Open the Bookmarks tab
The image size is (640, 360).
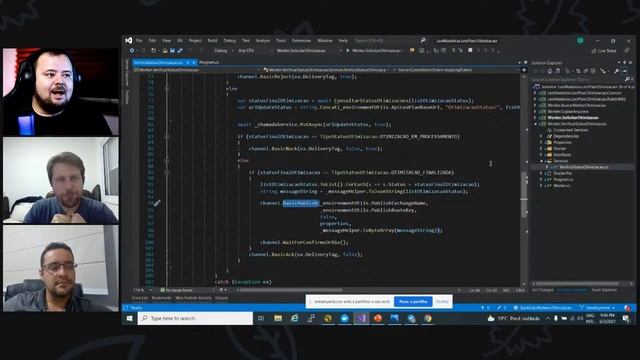point(162,298)
